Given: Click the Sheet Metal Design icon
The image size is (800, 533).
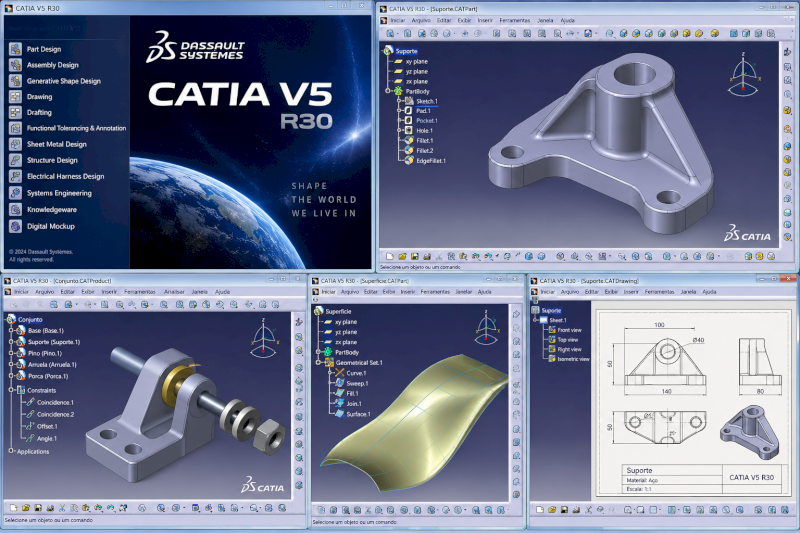Looking at the screenshot, I should pyautogui.click(x=15, y=144).
